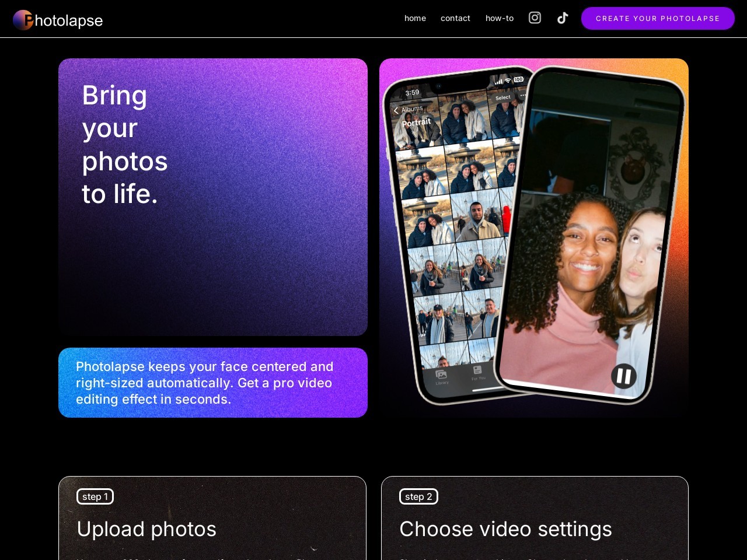Viewport: 747px width, 560px height.
Task: Click the 'Upload photos' heading
Action: [x=146, y=529]
